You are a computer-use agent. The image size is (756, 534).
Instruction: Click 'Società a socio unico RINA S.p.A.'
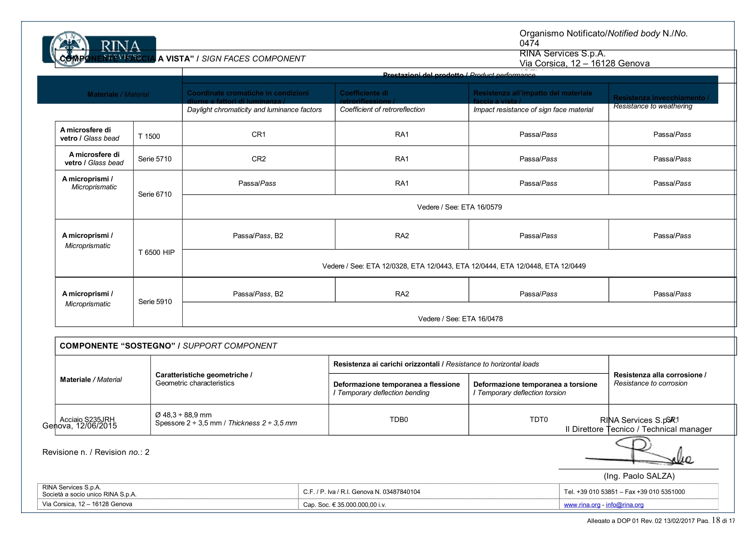click(89, 494)
